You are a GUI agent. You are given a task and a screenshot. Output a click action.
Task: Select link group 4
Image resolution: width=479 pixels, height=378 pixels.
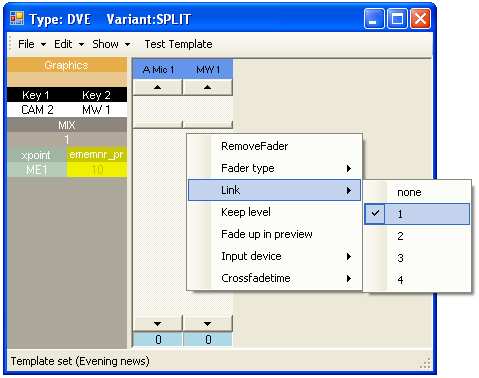(x=417, y=280)
